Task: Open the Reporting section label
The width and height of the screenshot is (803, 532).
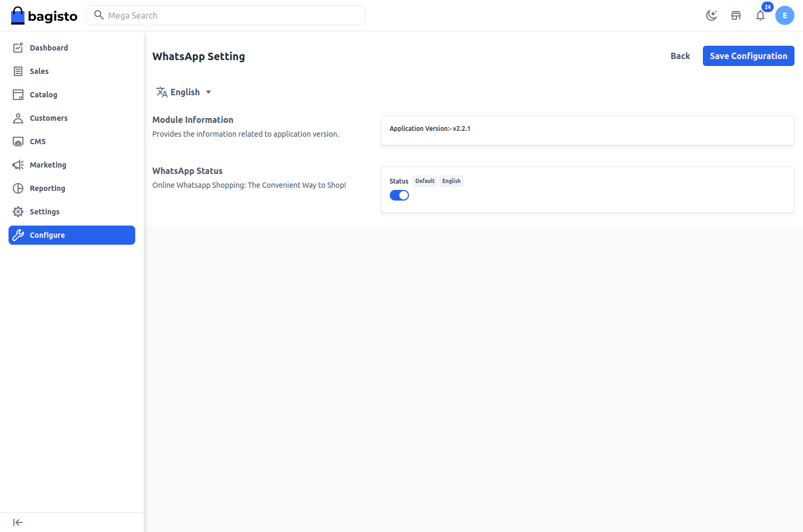Action: pos(47,188)
